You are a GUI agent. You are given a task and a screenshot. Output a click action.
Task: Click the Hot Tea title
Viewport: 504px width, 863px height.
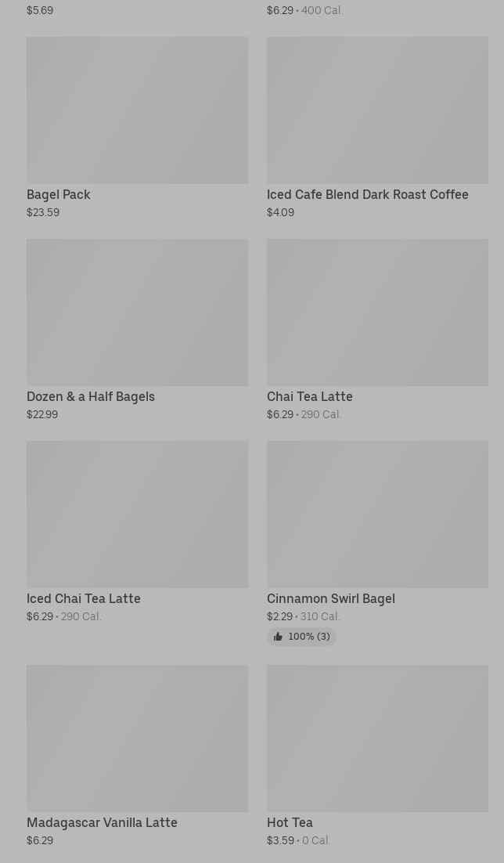tap(290, 823)
